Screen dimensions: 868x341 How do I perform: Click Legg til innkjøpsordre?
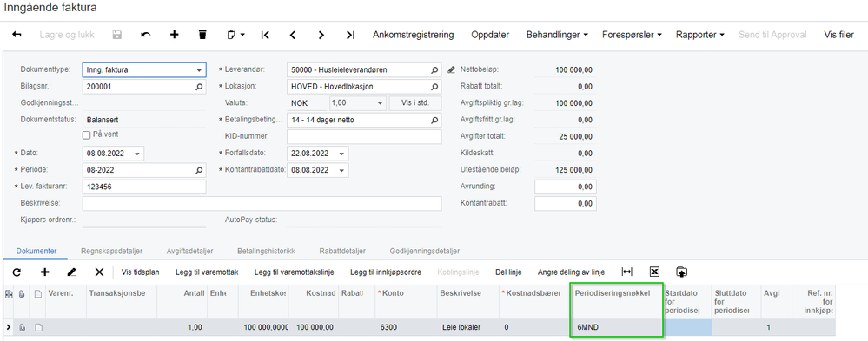(x=386, y=272)
